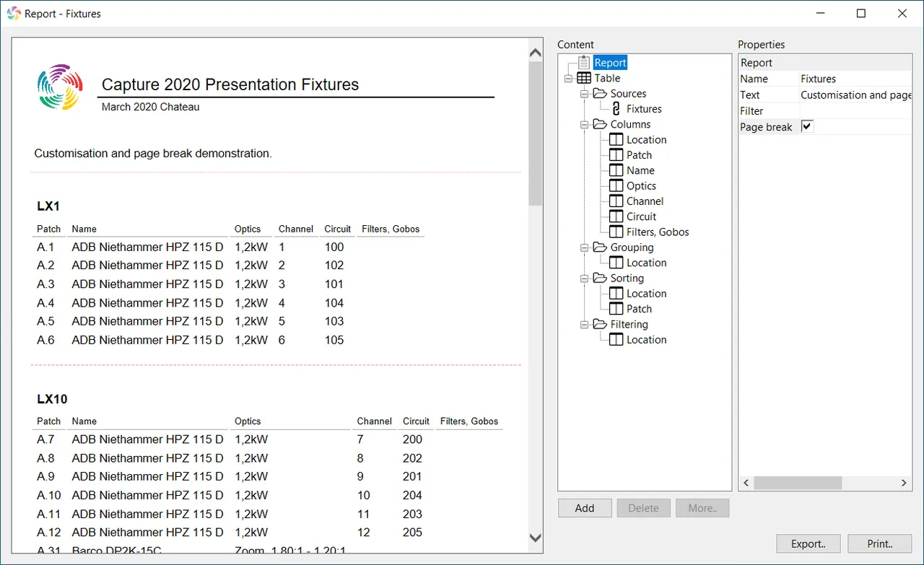924x565 pixels.
Task: Click the Columns folder icon
Action: coord(600,124)
